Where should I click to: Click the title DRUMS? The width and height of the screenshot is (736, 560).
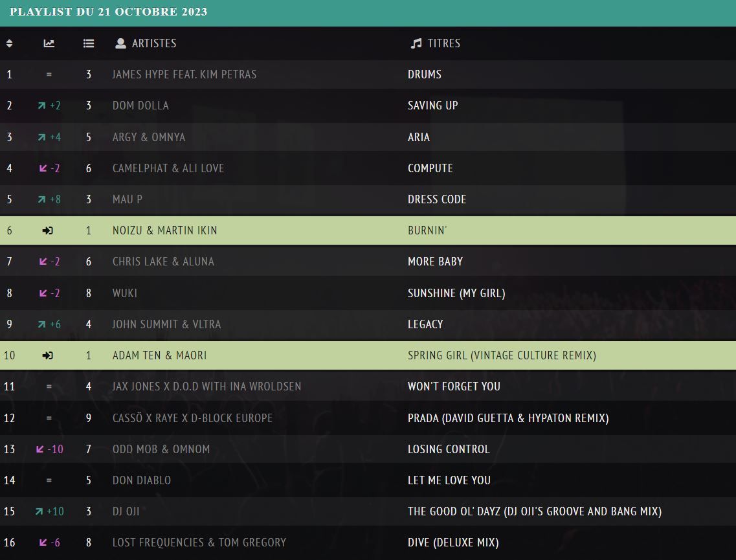(x=425, y=74)
